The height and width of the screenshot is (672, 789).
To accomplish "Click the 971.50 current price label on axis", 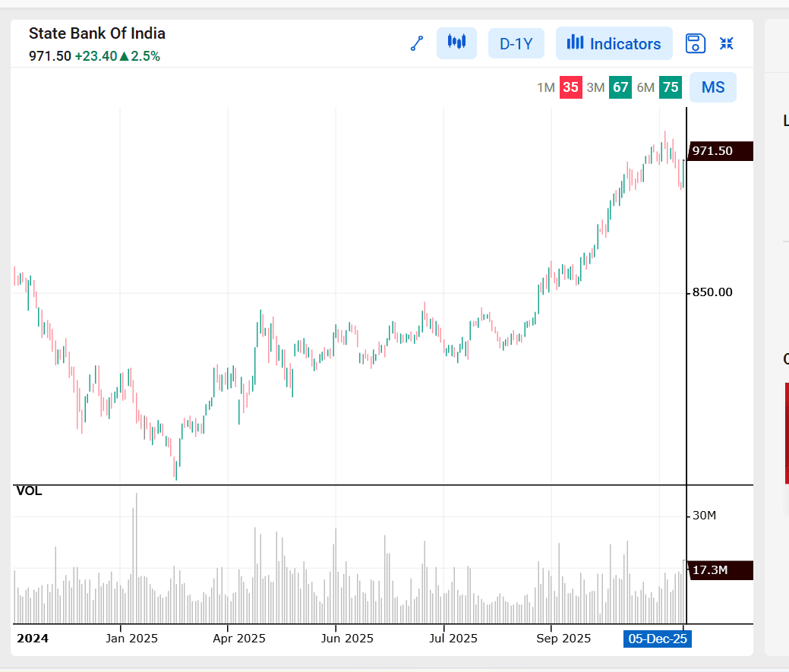I will tap(720, 151).
